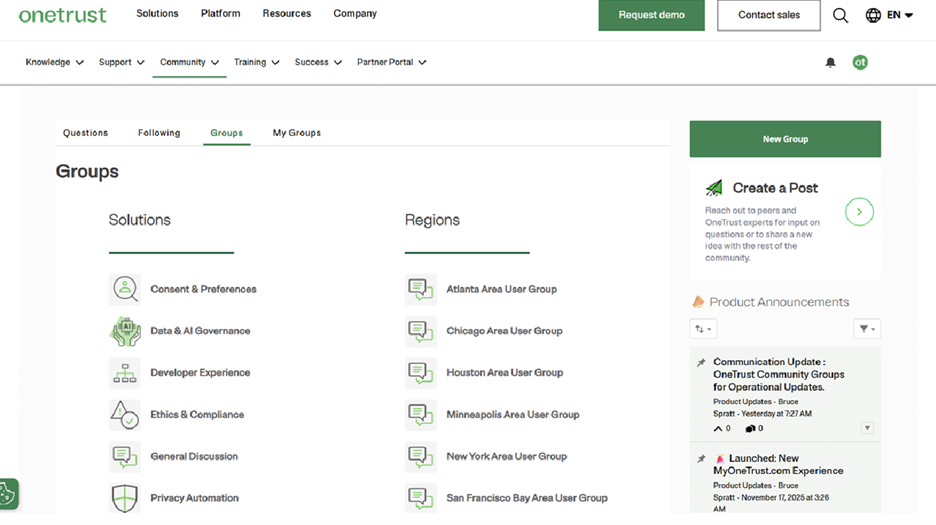The width and height of the screenshot is (936, 525).
Task: Click the cookie settings icon
Action: tap(8, 493)
